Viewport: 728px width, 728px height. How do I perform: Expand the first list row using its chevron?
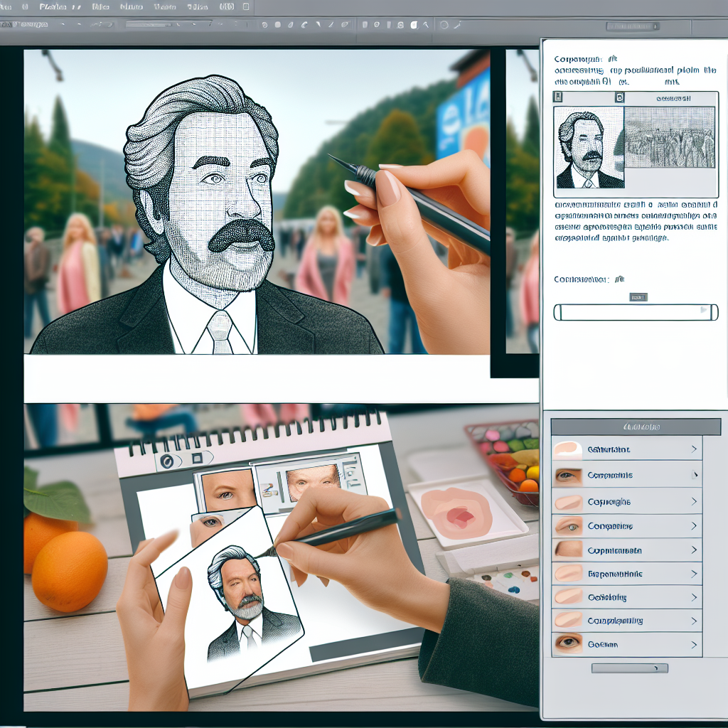(x=693, y=449)
